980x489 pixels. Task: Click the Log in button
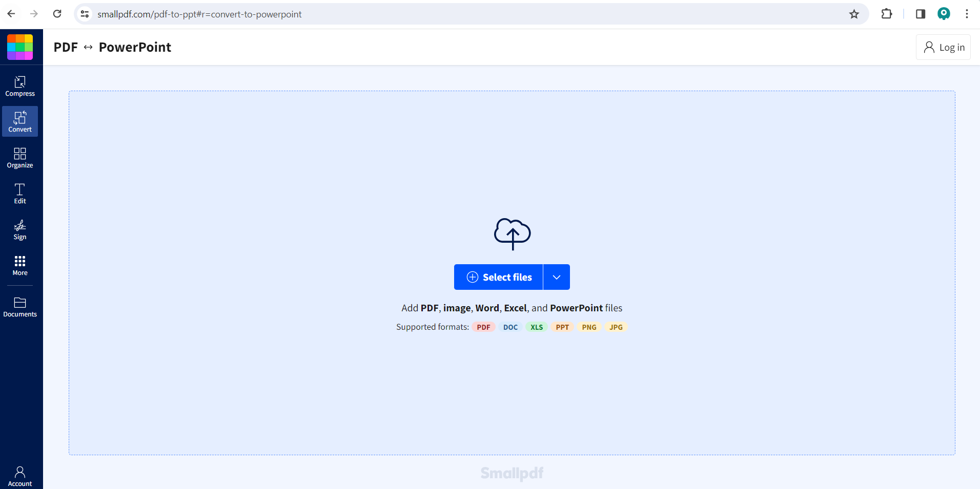click(943, 47)
